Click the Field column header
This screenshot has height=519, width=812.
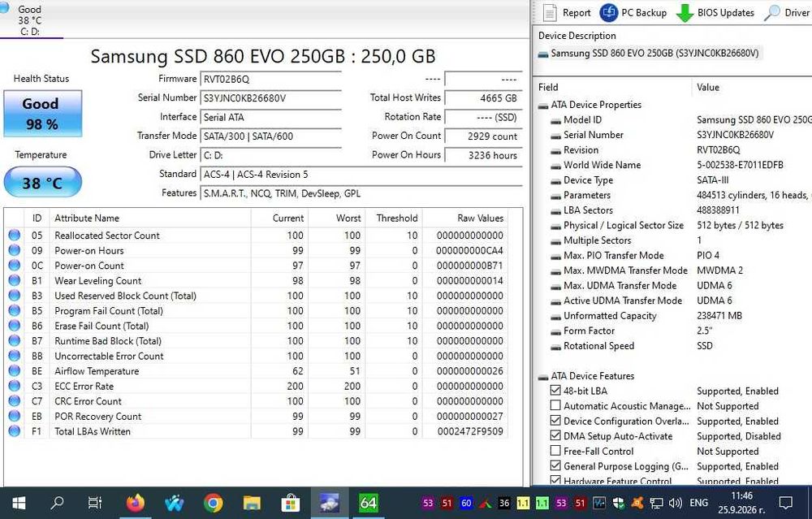[613, 87]
